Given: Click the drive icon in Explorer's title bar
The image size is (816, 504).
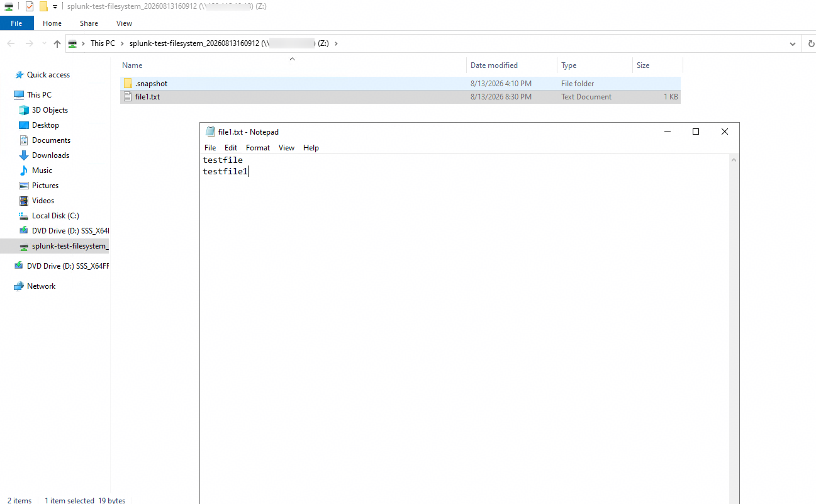Looking at the screenshot, I should click(x=8, y=6).
